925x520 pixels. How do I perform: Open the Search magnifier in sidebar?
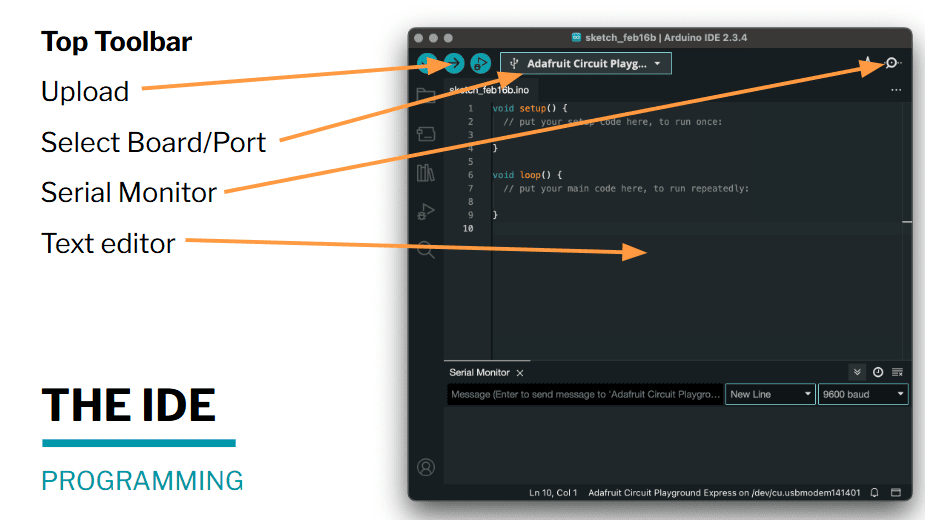(x=426, y=250)
